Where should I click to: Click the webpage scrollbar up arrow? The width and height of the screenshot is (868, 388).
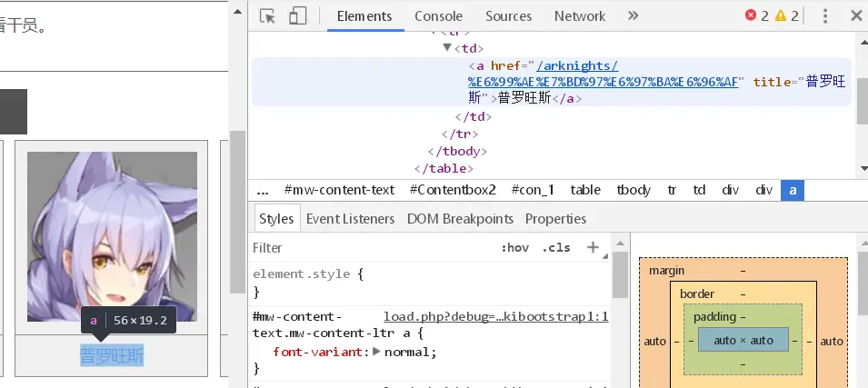point(237,11)
